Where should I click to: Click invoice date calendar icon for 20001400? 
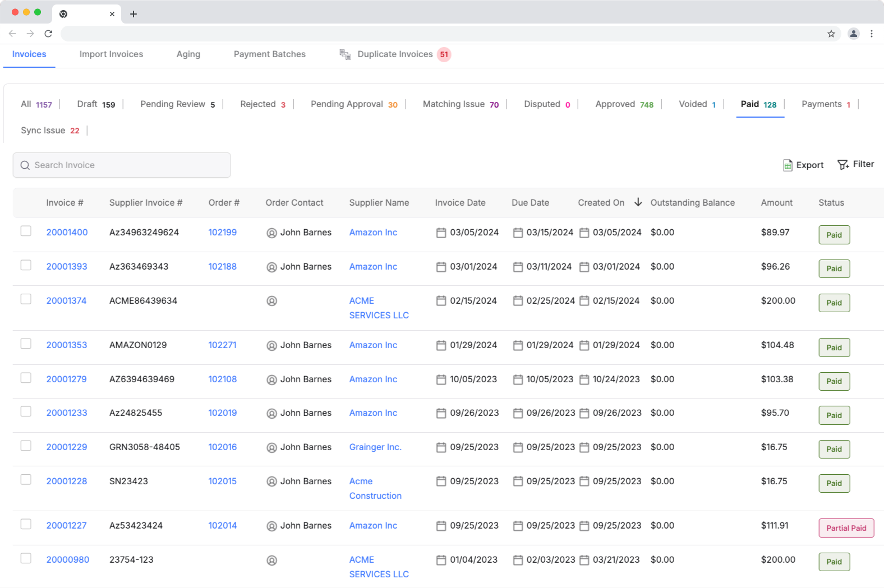click(441, 233)
